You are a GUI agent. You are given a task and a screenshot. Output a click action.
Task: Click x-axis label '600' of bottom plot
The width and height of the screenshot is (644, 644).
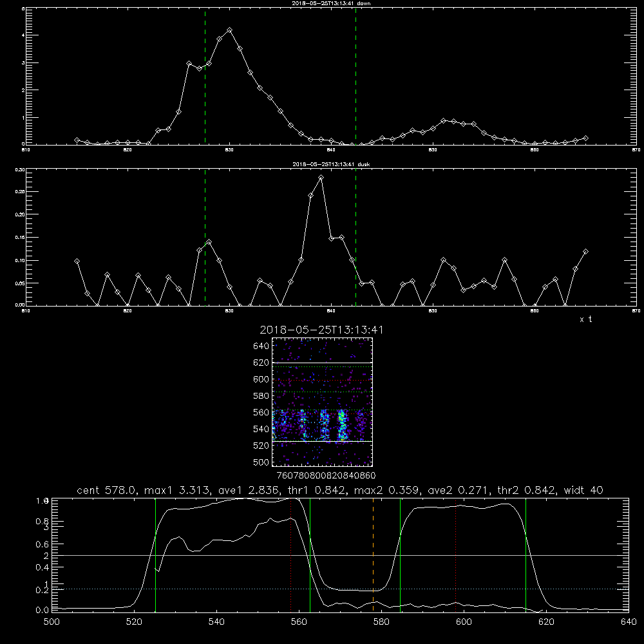(x=464, y=622)
